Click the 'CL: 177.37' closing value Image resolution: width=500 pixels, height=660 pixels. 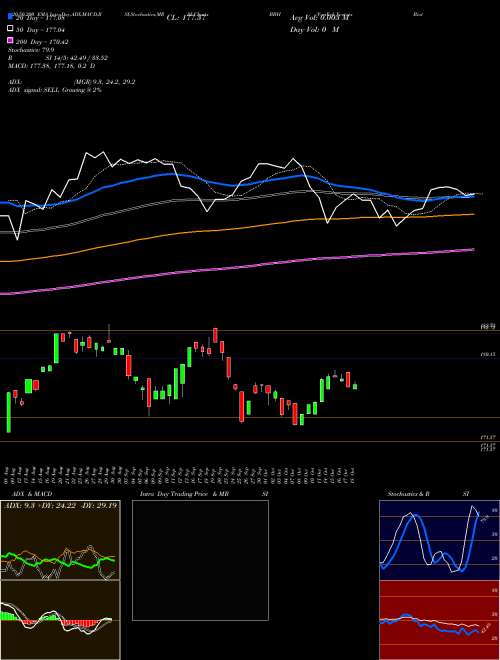[185, 17]
